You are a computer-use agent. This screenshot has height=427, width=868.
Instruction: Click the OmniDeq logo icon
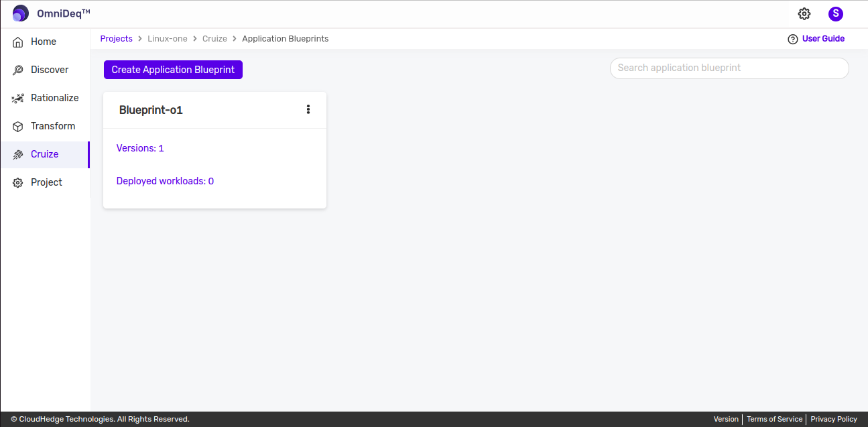coord(21,13)
